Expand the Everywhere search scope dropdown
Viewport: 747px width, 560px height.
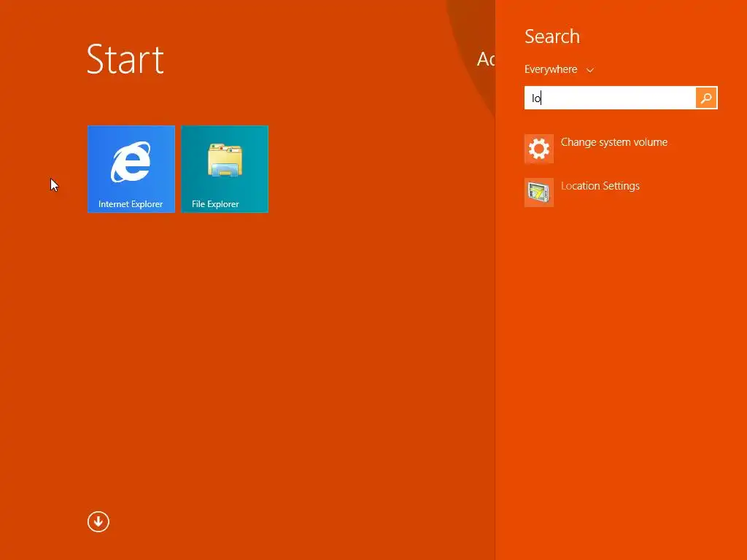(560, 69)
